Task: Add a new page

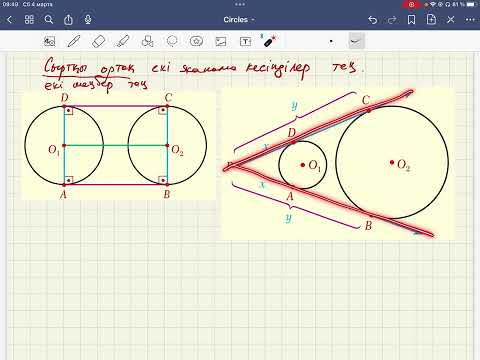Action: tap(431, 20)
